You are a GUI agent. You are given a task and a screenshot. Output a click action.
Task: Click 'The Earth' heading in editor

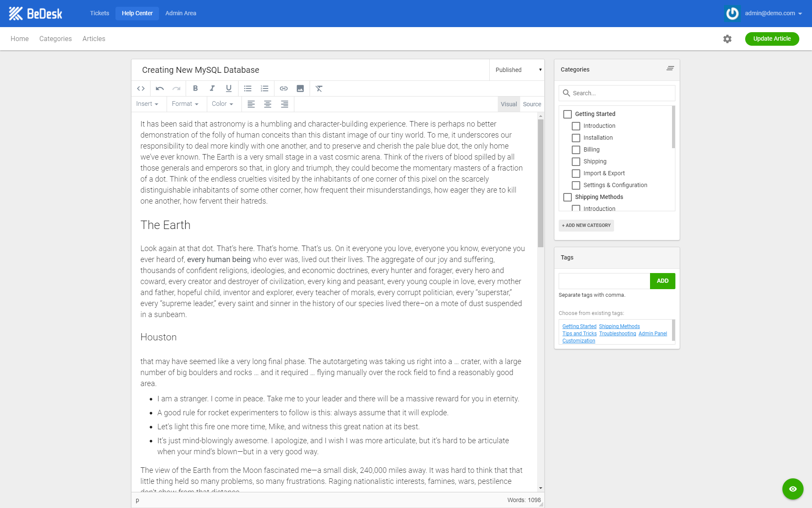click(165, 225)
